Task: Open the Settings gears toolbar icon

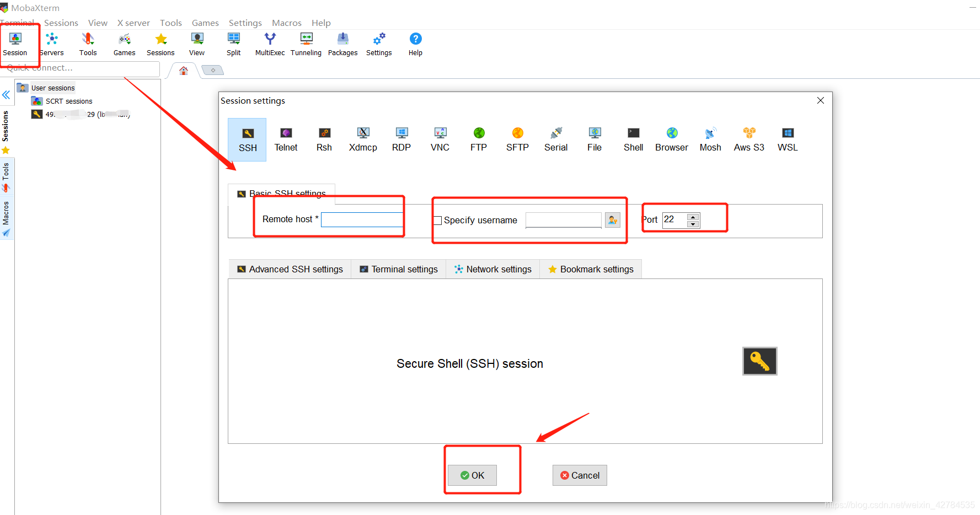Action: pyautogui.click(x=379, y=44)
